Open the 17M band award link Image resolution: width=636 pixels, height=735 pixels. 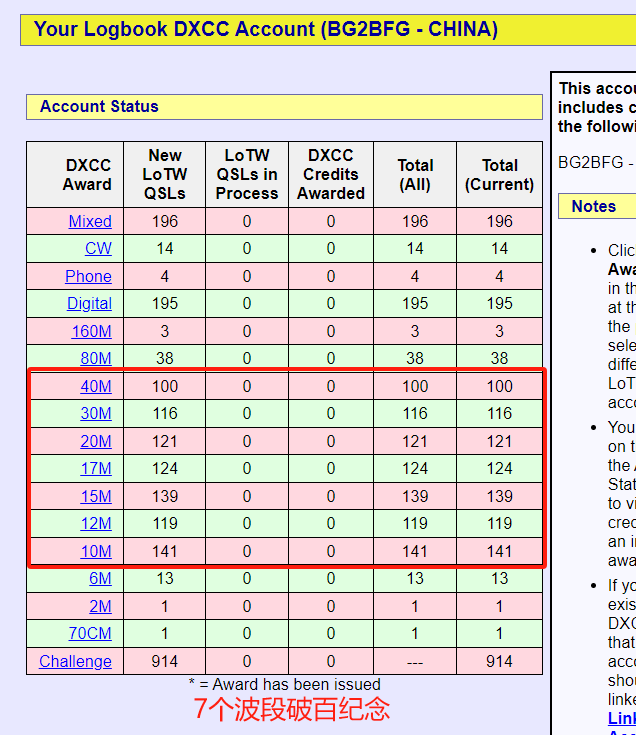tap(96, 468)
